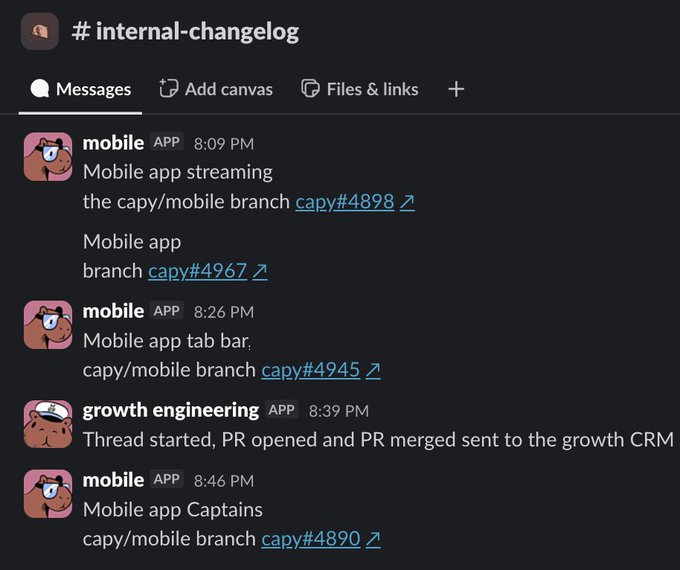Switch to the Messages tab
Viewport: 680px width, 570px height.
(80, 89)
